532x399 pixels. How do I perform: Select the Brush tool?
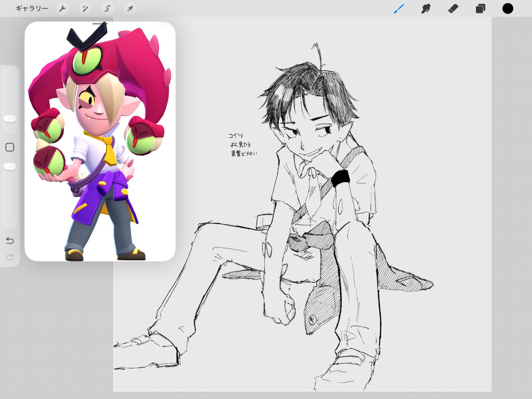coord(399,8)
